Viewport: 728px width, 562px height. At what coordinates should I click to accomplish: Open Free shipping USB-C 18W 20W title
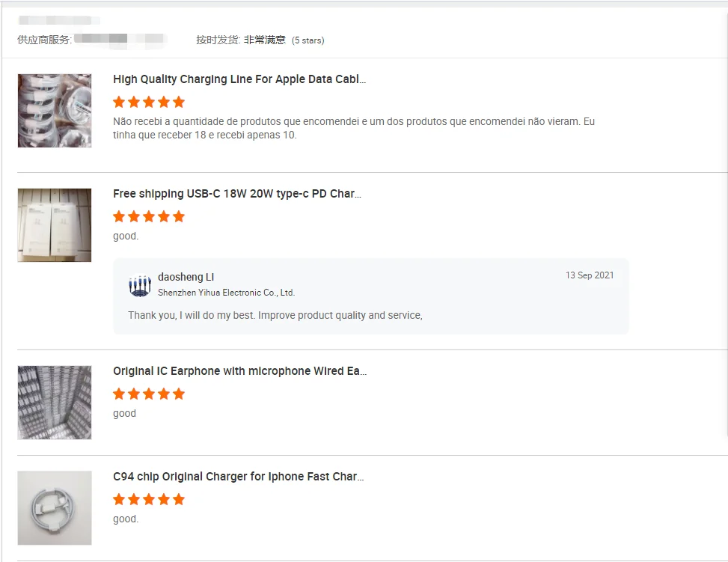click(236, 194)
